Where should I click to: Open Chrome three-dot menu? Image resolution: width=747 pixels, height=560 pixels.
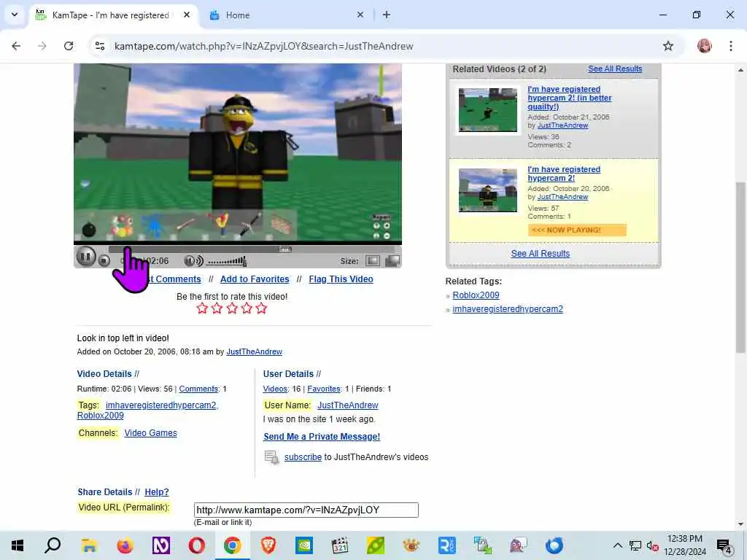pos(731,46)
